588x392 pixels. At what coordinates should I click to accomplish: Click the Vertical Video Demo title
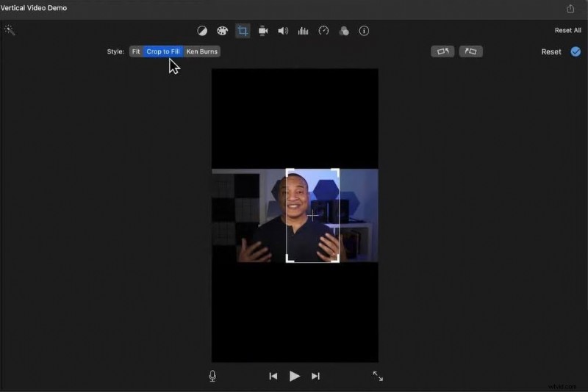(34, 8)
